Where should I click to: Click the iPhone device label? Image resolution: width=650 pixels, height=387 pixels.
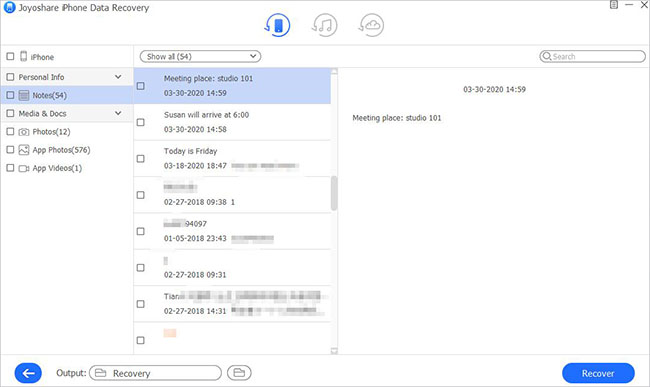42,57
